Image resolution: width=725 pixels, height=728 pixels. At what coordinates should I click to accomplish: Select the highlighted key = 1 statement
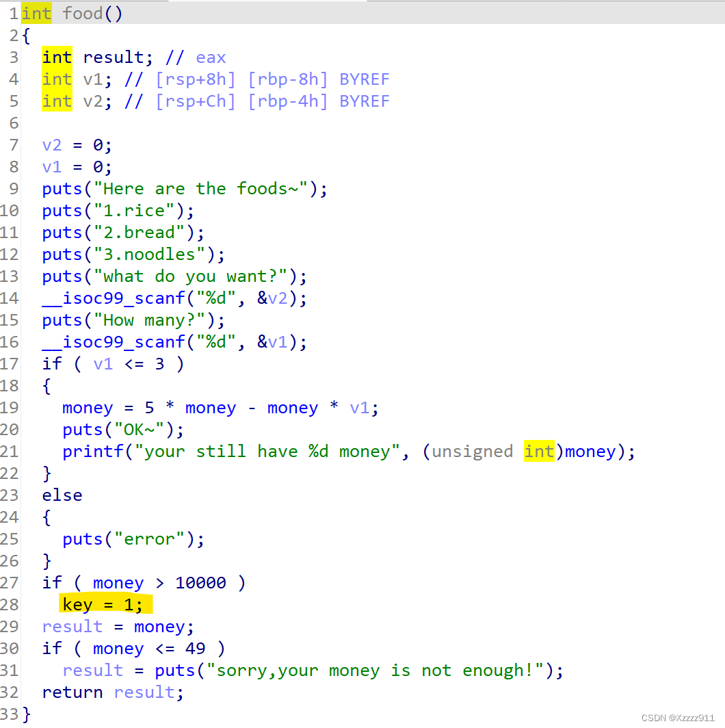tap(103, 605)
